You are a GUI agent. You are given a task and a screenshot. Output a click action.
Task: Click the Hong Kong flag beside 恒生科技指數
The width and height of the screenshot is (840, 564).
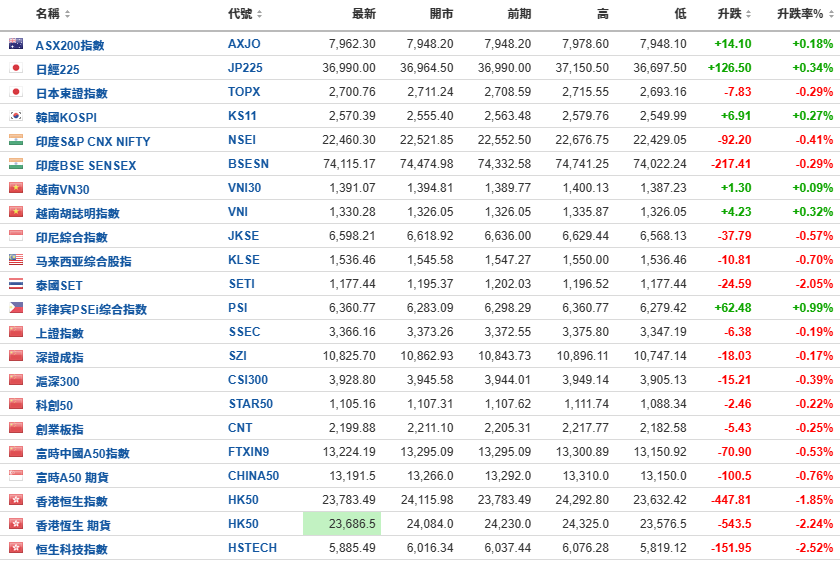point(16,548)
